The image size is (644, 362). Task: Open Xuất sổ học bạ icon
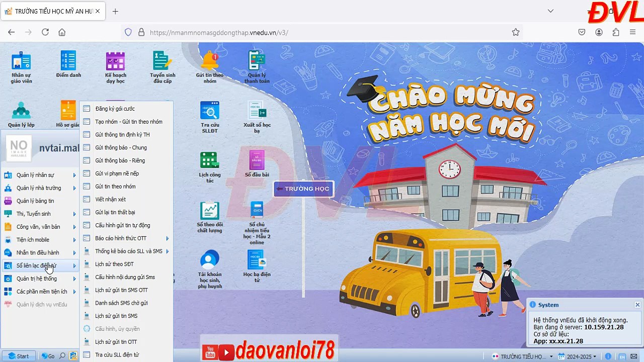point(257,117)
